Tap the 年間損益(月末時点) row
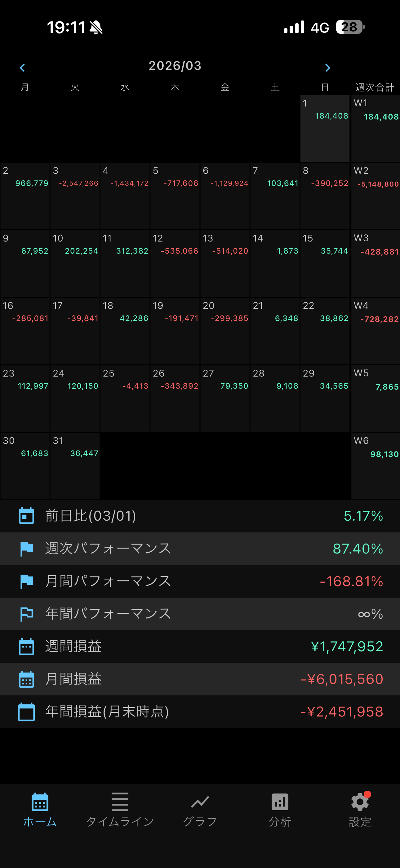This screenshot has height=868, width=400. (200, 712)
